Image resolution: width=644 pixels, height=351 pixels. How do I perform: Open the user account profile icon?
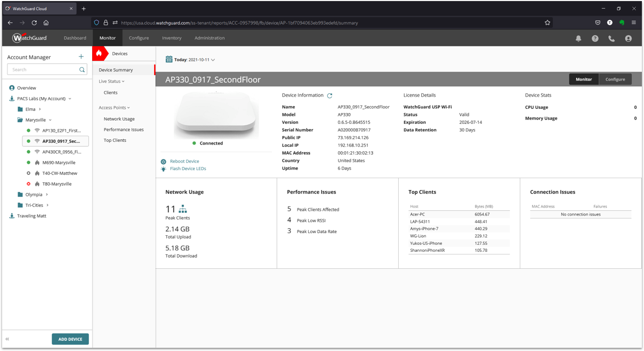click(x=628, y=38)
